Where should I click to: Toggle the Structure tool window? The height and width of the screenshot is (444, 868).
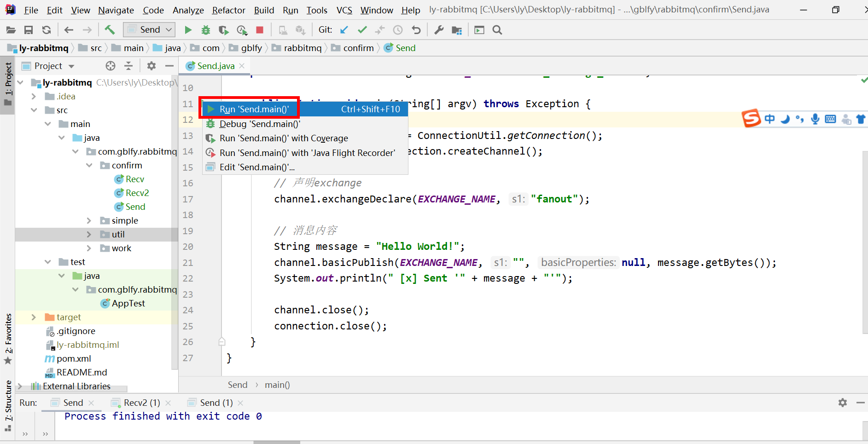(8, 405)
